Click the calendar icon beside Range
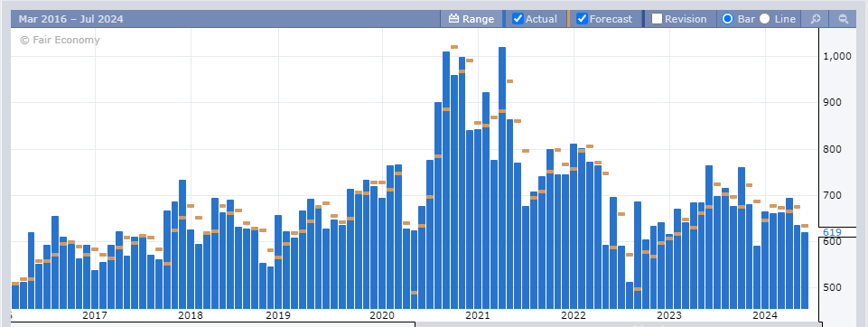868x327 pixels. tap(454, 19)
